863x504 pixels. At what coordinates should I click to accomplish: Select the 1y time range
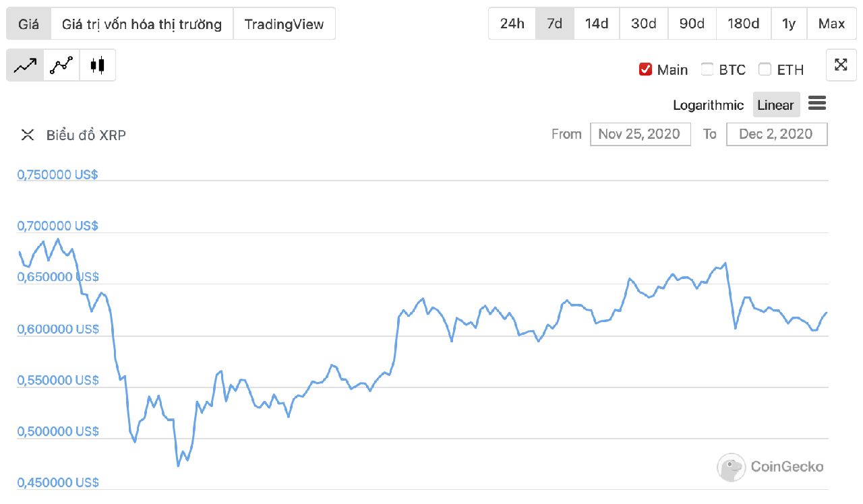pyautogui.click(x=789, y=24)
